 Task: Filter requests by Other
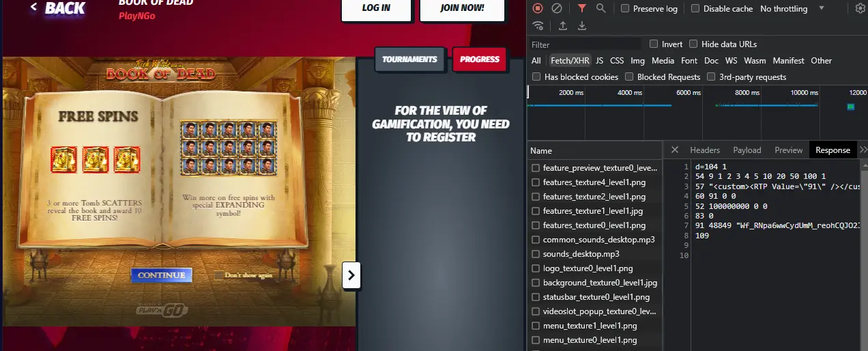(821, 60)
